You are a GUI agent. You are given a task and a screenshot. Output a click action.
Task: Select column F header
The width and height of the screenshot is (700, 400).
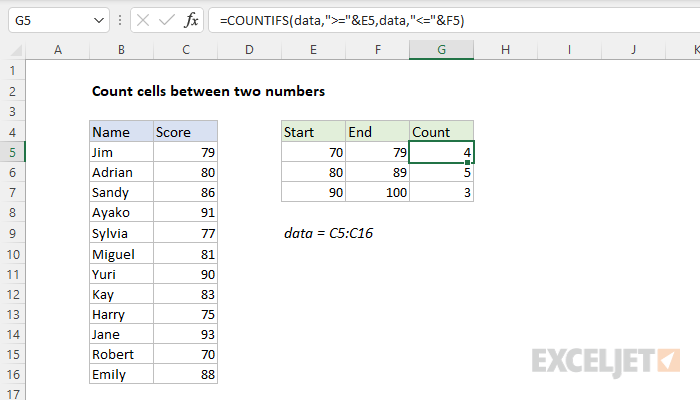click(378, 50)
